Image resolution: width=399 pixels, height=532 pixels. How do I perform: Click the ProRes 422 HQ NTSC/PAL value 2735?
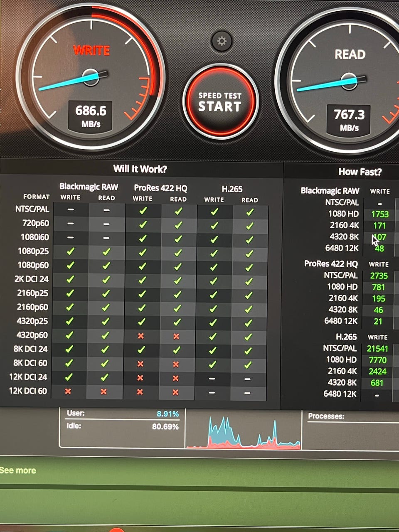pyautogui.click(x=379, y=276)
